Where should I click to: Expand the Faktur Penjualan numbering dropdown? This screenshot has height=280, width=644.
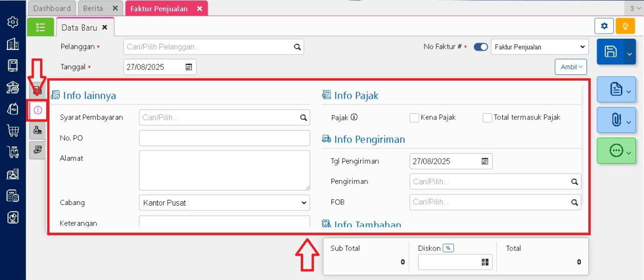pyautogui.click(x=540, y=47)
